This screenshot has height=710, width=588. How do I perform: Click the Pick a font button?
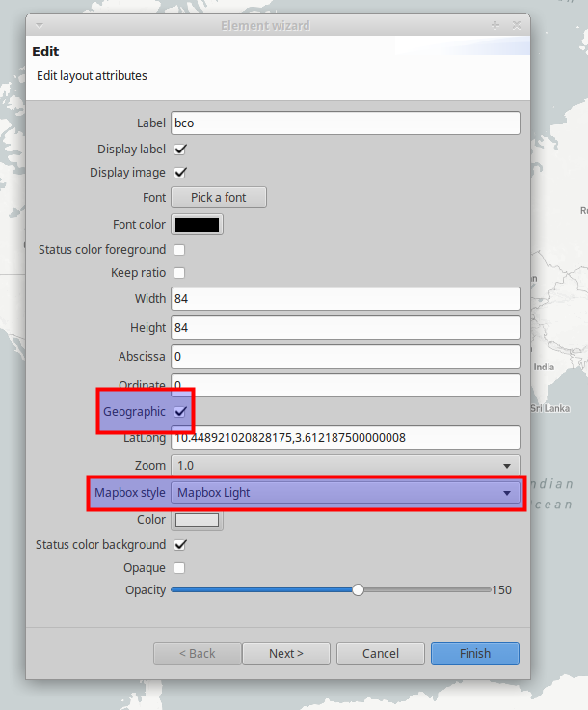coord(219,198)
